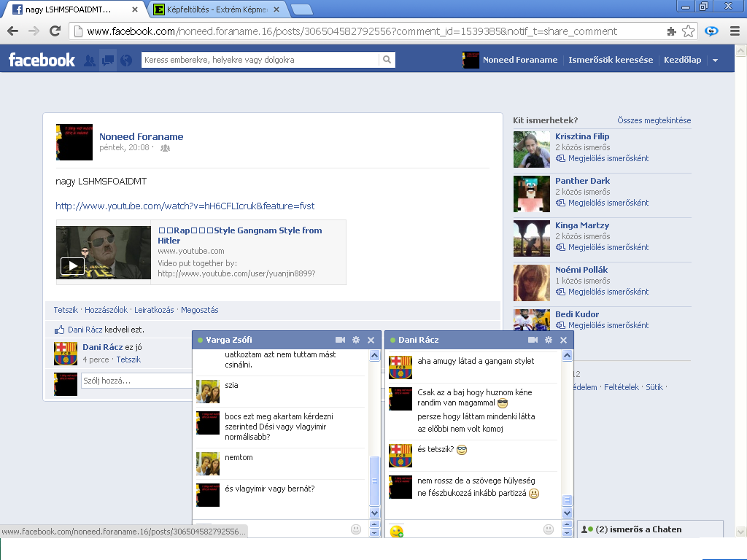Open emoticon picker in Dani Rácz chat
This screenshot has height=560, width=747.
pos(548,529)
